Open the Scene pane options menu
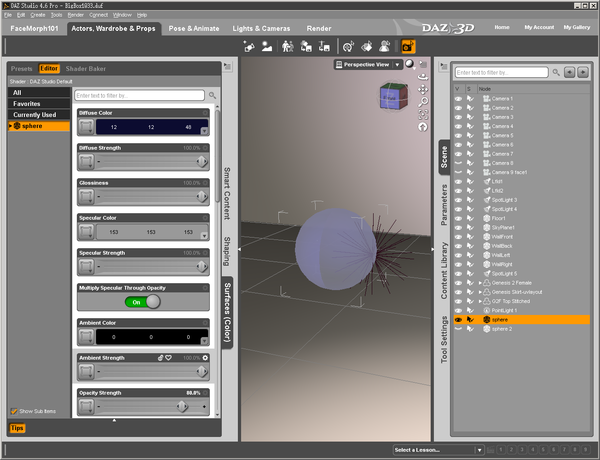This screenshot has height=460, width=600. [443, 66]
